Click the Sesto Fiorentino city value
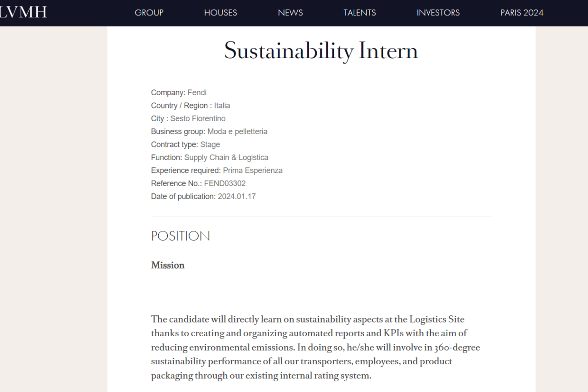The image size is (588, 392). click(x=198, y=118)
